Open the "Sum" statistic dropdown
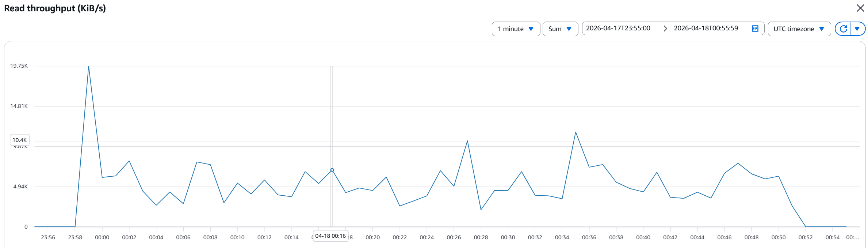 [560, 29]
